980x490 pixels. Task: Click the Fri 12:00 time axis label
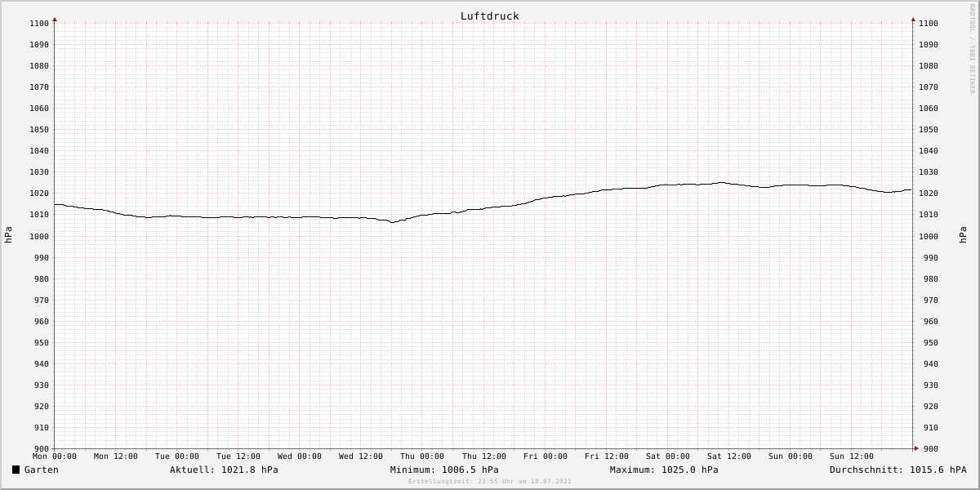click(x=607, y=457)
